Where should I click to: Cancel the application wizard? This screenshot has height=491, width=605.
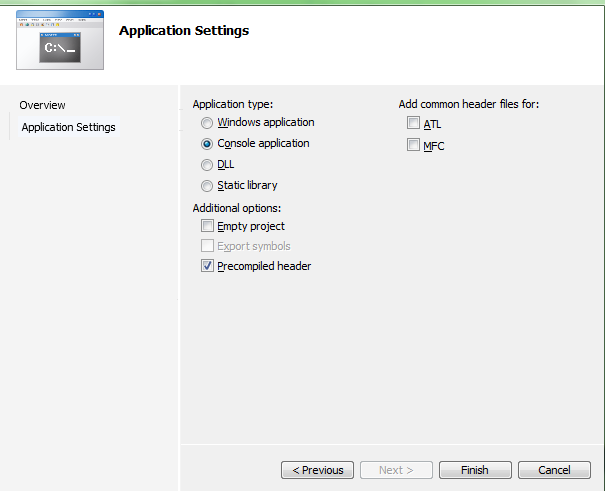point(554,470)
